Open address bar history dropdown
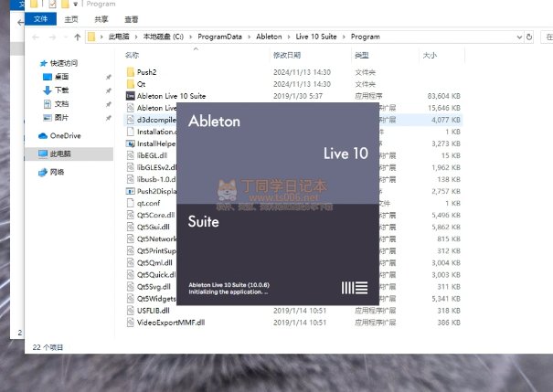The width and height of the screenshot is (553, 392). [519, 37]
